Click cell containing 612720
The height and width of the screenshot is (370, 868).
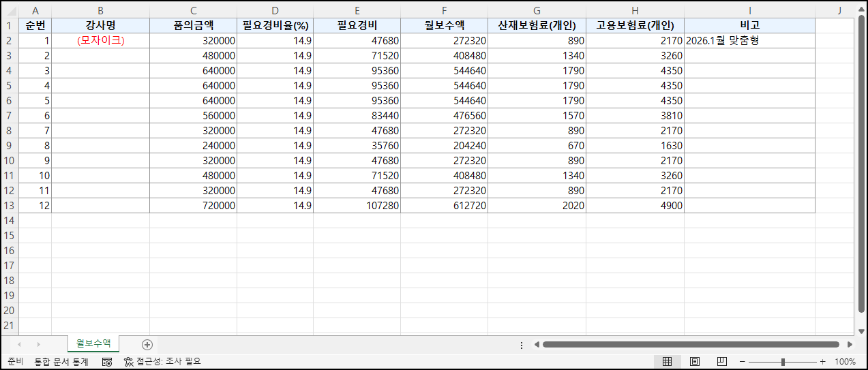pos(444,205)
